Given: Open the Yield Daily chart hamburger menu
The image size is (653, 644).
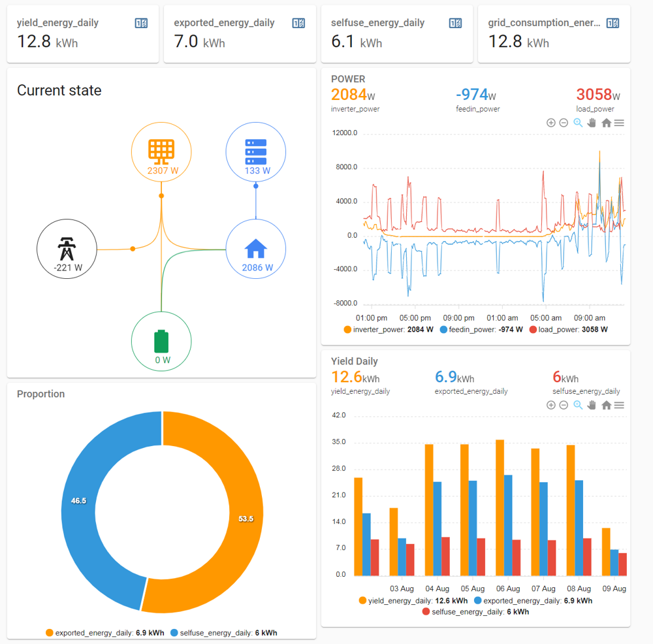Looking at the screenshot, I should click(x=619, y=405).
